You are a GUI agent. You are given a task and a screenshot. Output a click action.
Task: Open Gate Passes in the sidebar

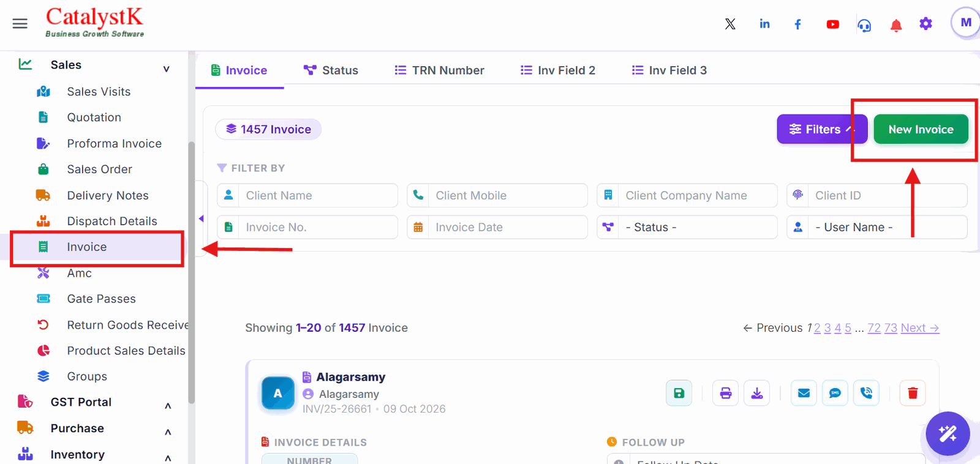click(102, 299)
